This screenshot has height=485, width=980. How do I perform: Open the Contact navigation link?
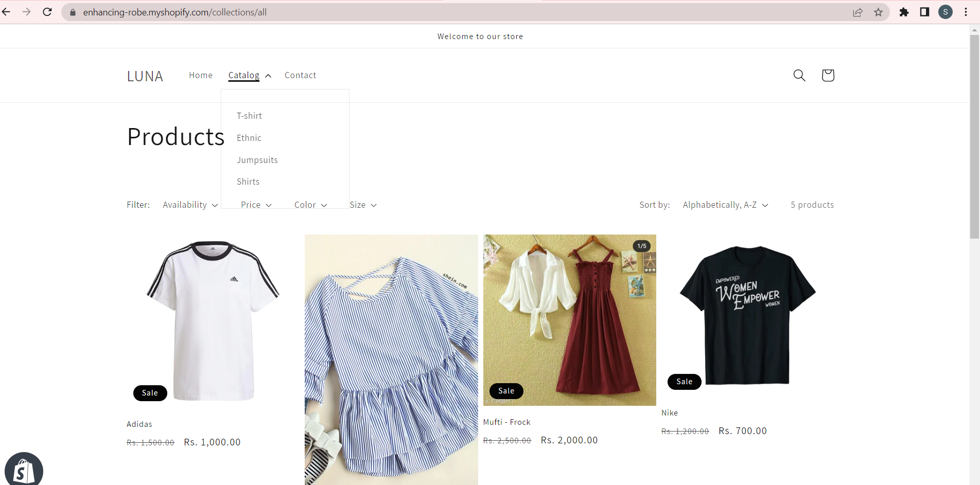(301, 75)
